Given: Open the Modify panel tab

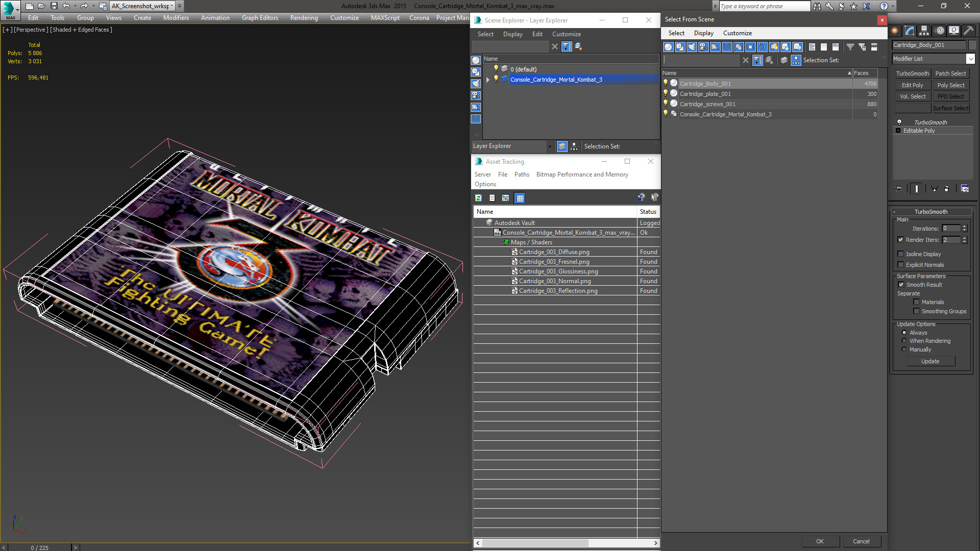Looking at the screenshot, I should point(910,31).
